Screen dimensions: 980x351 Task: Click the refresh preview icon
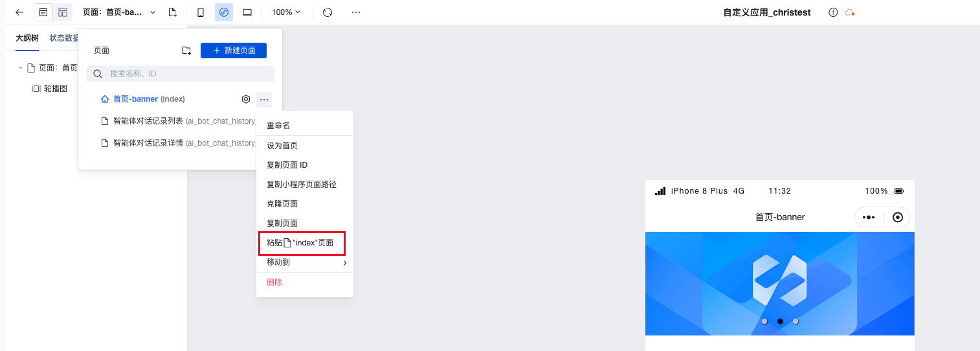click(x=328, y=12)
